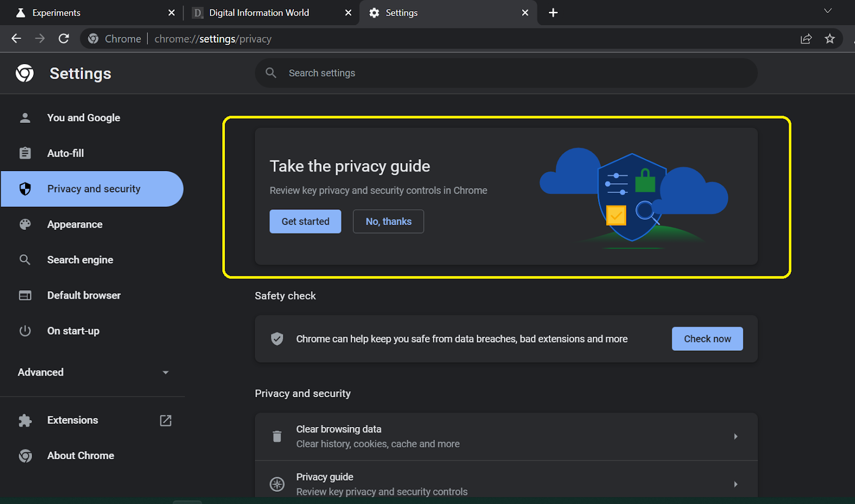Expand the Clear browsing data row arrow
Image resolution: width=855 pixels, height=504 pixels.
coord(736,437)
